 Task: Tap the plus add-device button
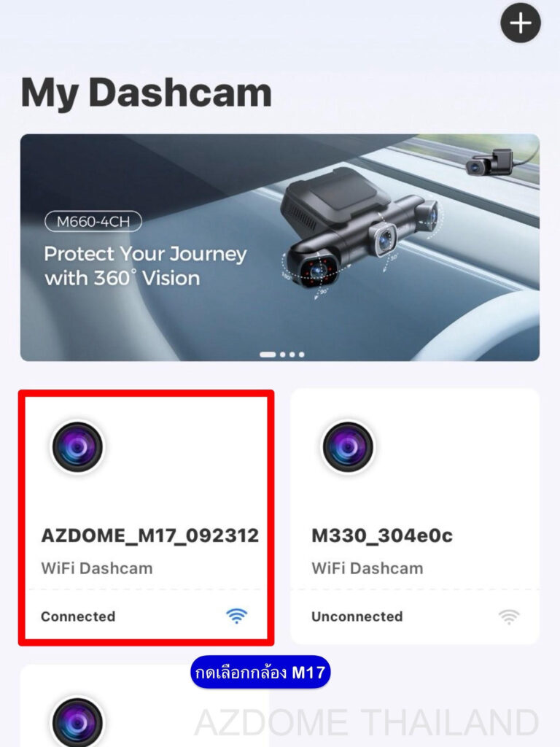coord(521,23)
